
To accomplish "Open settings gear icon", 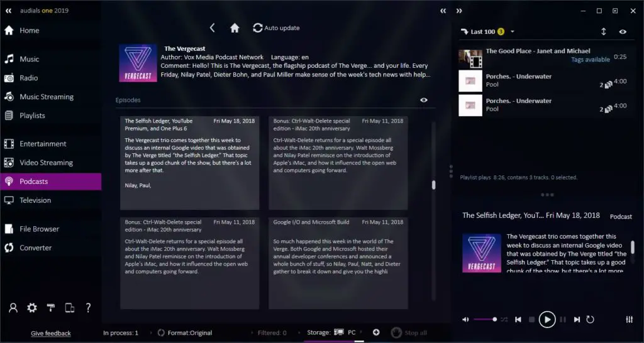I will (x=32, y=308).
